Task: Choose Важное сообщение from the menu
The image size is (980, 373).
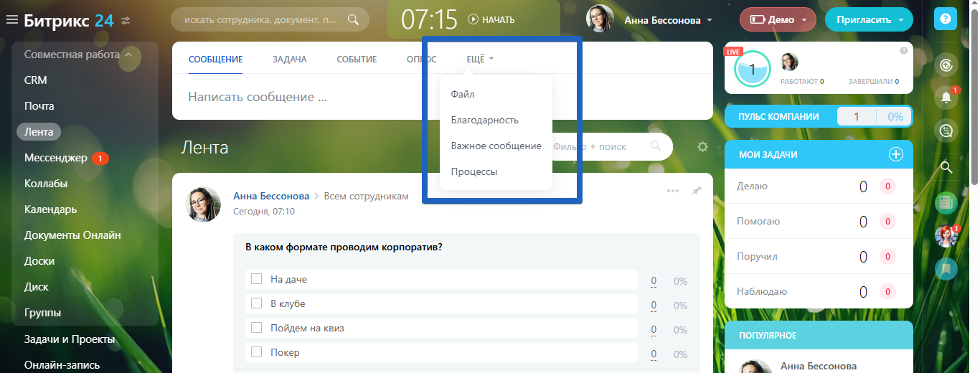Action: (x=496, y=146)
